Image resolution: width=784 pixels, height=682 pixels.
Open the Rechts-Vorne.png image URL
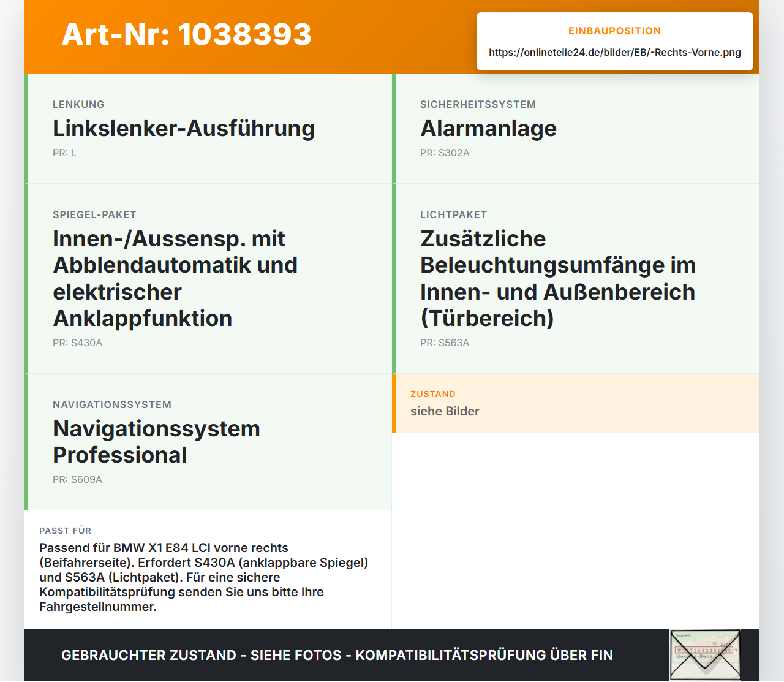(614, 52)
